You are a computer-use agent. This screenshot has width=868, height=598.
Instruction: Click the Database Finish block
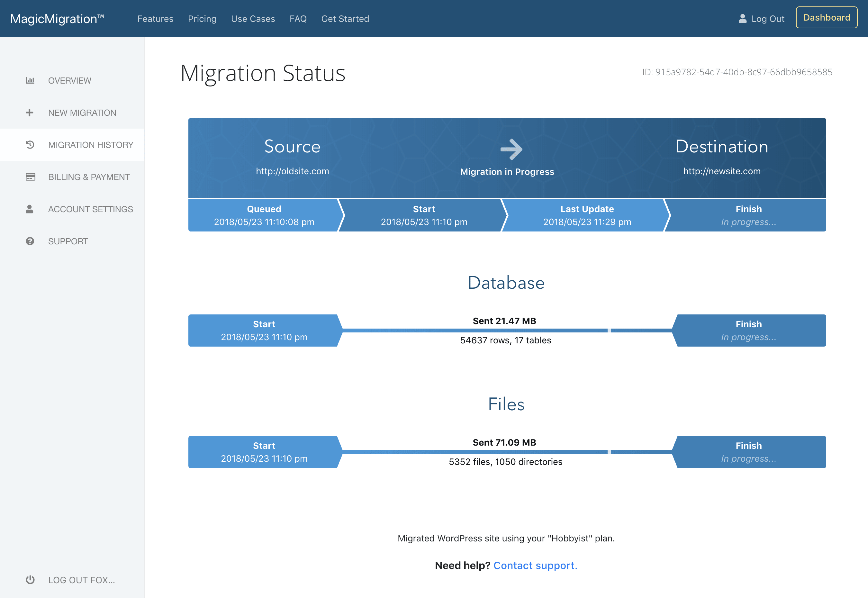click(x=749, y=331)
